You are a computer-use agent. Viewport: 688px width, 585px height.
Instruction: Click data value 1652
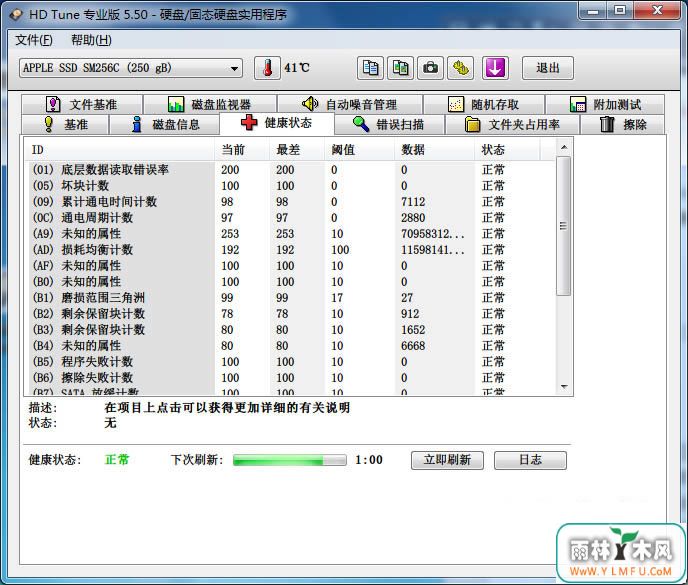[413, 330]
